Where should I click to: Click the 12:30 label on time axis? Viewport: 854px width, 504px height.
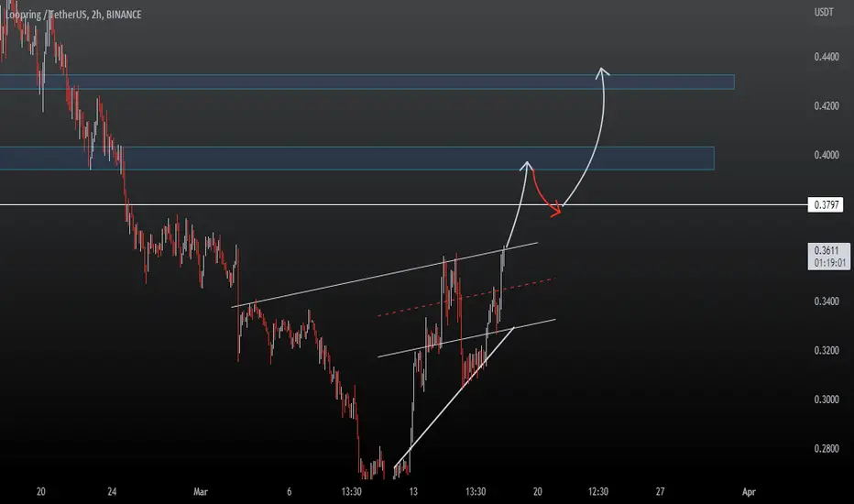[598, 491]
